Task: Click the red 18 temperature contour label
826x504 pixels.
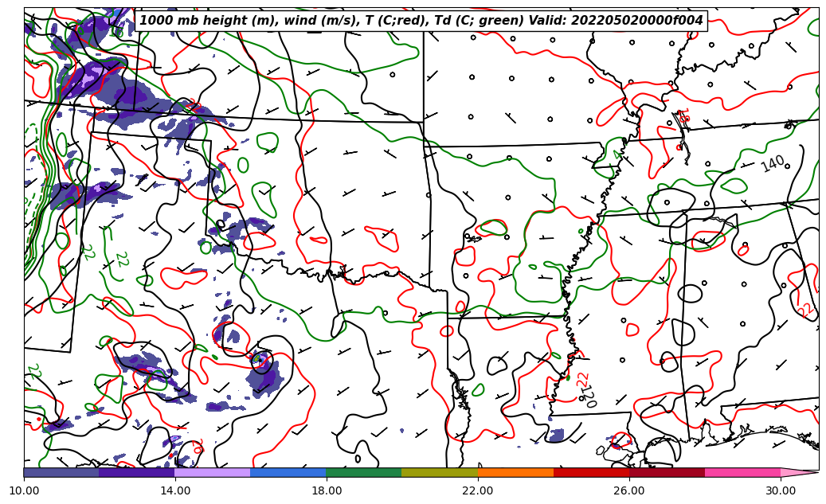Action: pyautogui.click(x=683, y=116)
